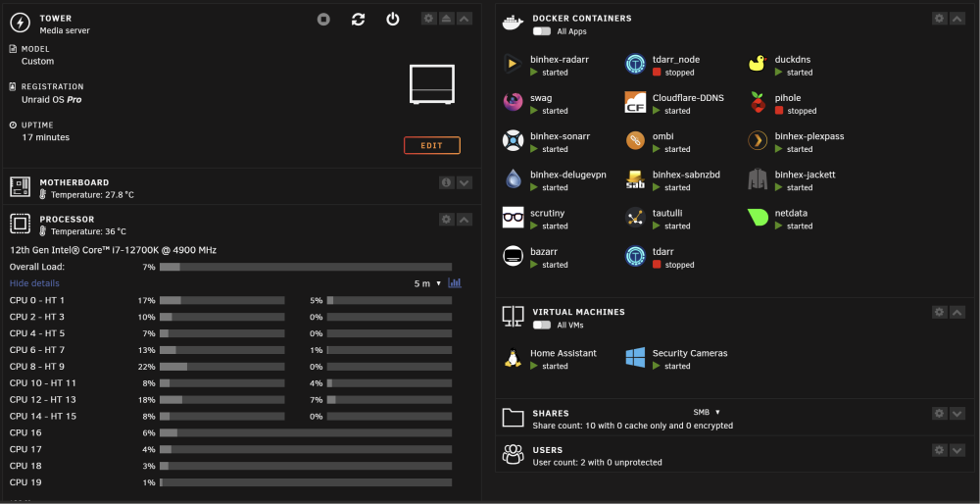Click the binhex-jackett jacket icon
980x504 pixels.
pos(758,178)
